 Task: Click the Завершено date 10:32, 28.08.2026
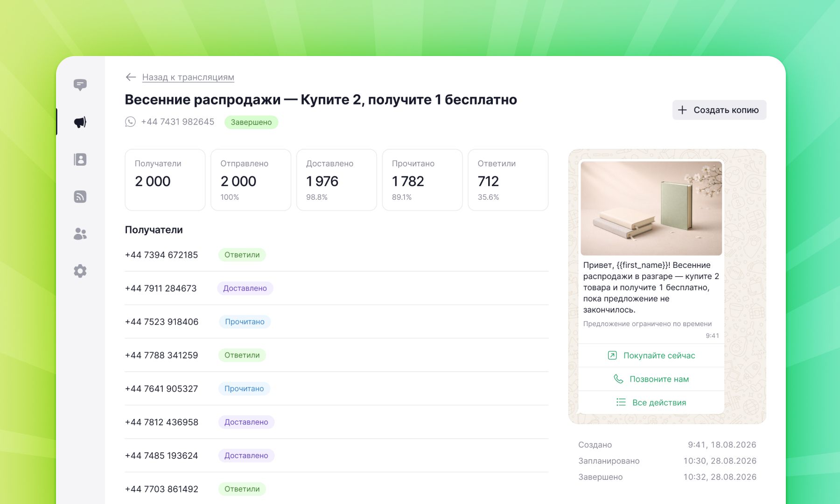tap(720, 477)
